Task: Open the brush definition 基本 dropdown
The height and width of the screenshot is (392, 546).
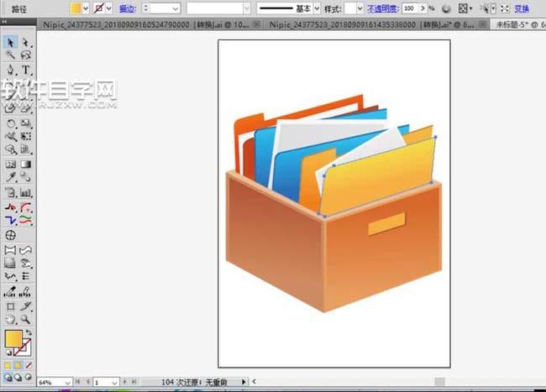Action: [317, 8]
